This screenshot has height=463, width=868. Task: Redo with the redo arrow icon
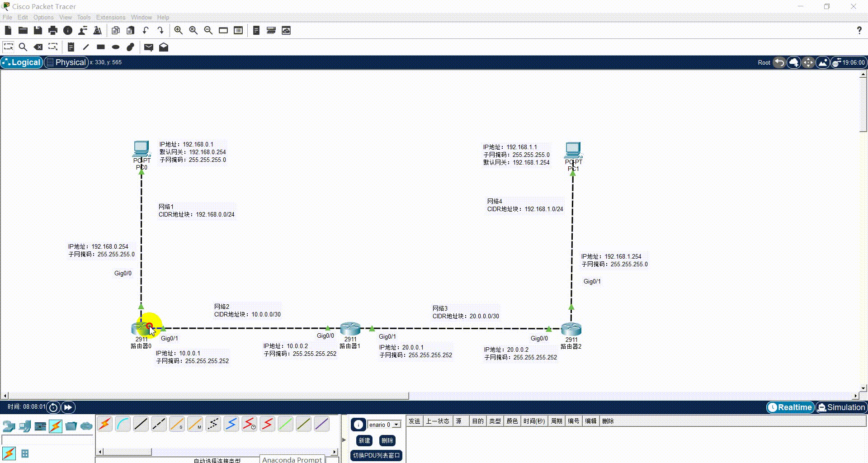(x=160, y=30)
